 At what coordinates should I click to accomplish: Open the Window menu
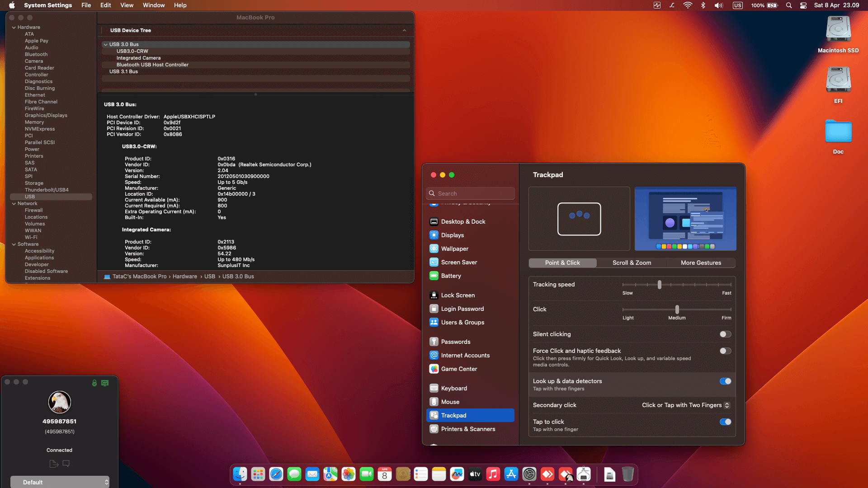[154, 5]
